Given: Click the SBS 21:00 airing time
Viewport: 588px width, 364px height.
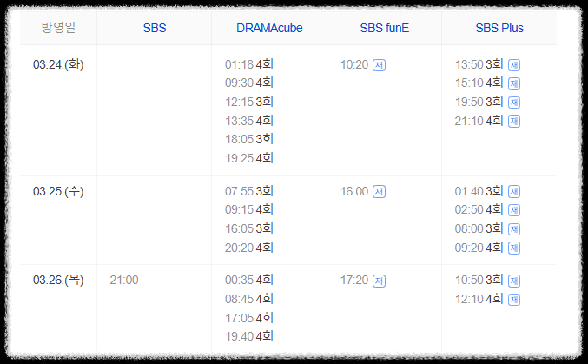Looking at the screenshot, I should click(x=124, y=280).
